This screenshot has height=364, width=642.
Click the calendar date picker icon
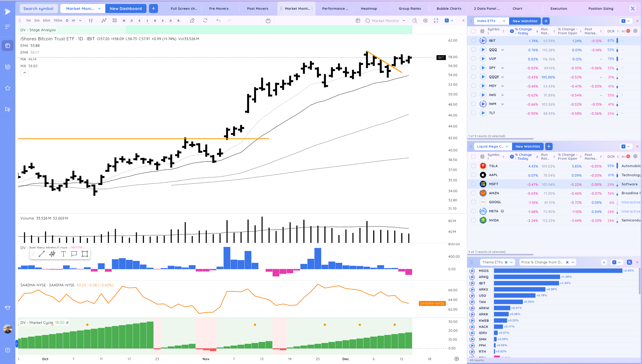point(268,21)
